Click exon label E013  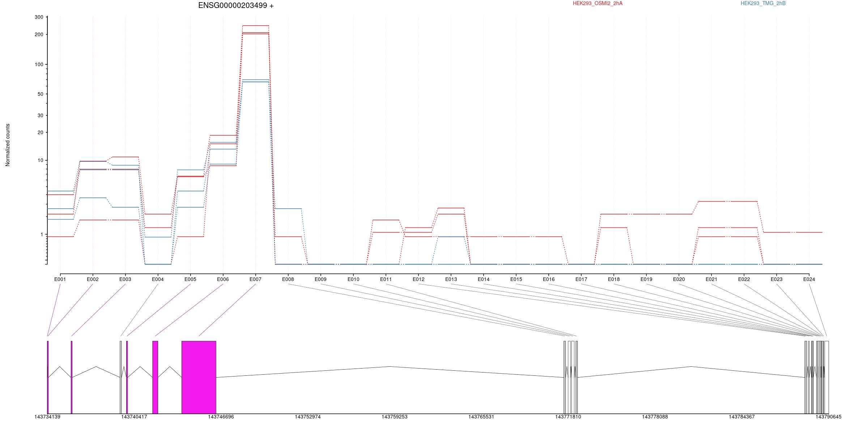point(451,279)
